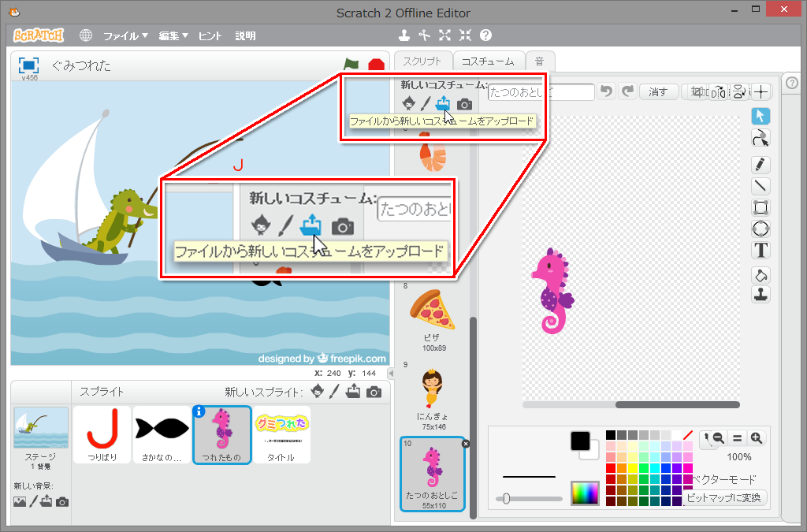
Task: Switch to the 音 tab
Action: (x=539, y=61)
